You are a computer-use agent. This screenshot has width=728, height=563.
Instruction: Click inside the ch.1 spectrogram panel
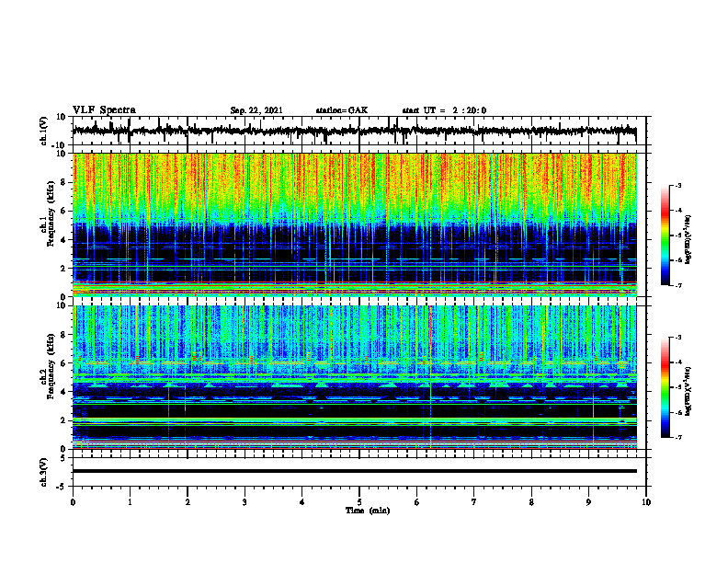pos(354,224)
